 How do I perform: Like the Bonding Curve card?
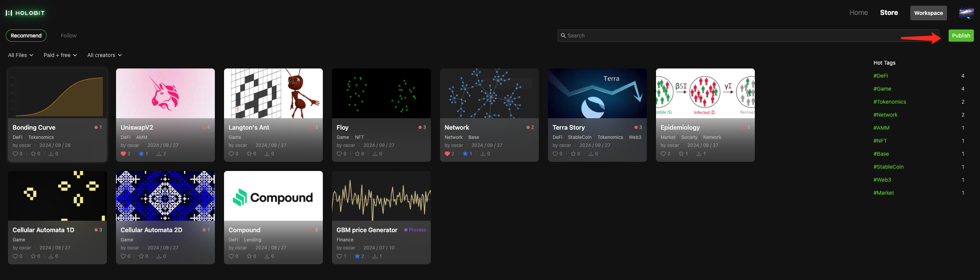click(15, 154)
